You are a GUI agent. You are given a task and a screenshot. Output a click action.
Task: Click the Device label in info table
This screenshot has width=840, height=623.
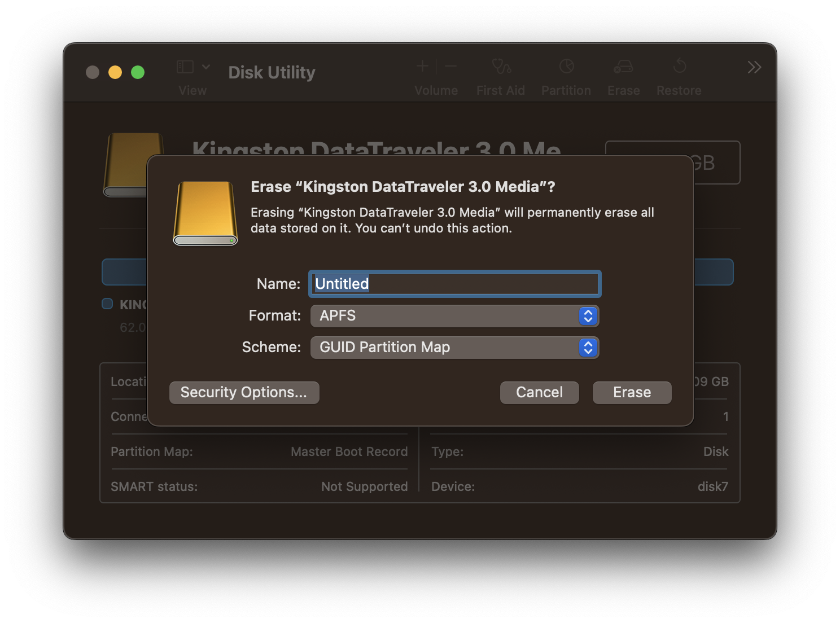(453, 486)
